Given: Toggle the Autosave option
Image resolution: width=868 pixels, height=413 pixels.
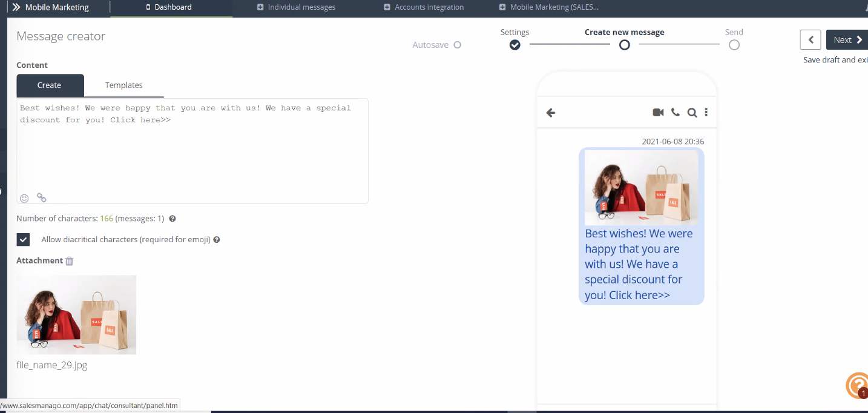Looking at the screenshot, I should [458, 45].
